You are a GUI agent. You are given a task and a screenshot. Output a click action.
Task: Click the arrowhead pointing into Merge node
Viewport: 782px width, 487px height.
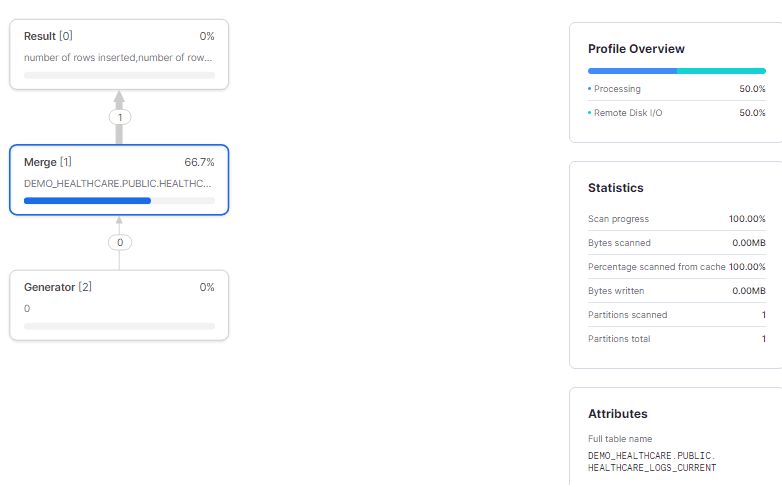click(119, 220)
